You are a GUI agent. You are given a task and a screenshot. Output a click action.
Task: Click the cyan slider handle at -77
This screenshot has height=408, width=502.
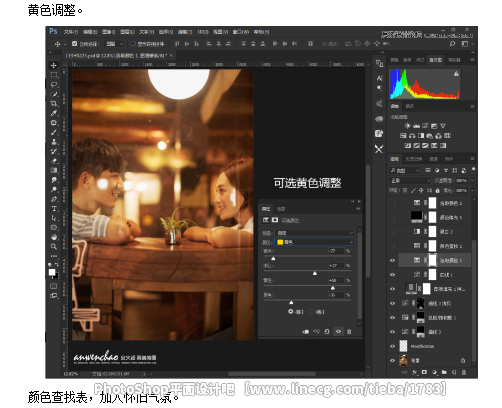click(273, 258)
